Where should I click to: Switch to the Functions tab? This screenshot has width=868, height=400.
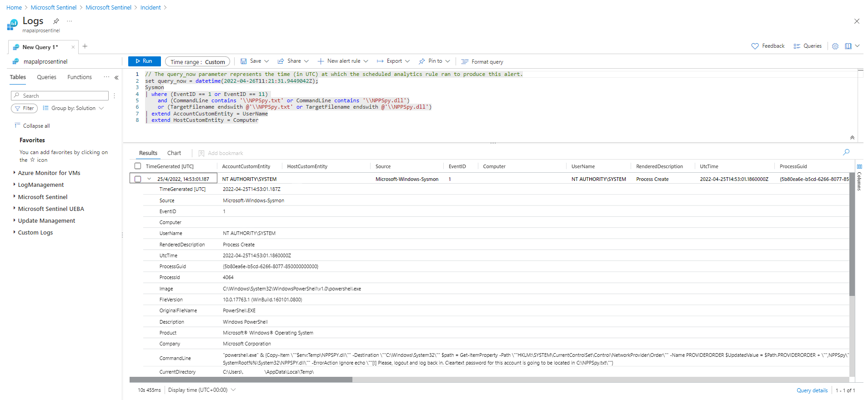coord(80,77)
